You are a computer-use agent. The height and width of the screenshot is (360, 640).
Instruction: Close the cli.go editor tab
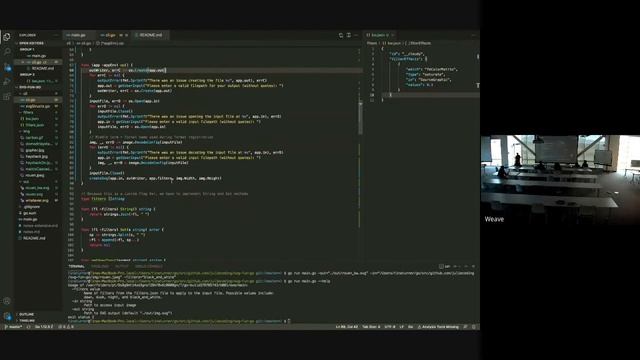point(127,36)
